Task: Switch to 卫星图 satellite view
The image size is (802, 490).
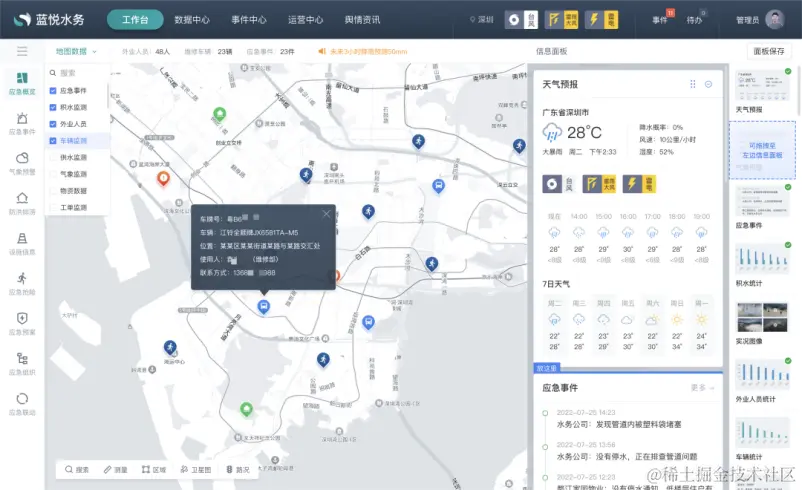Action: (x=196, y=470)
